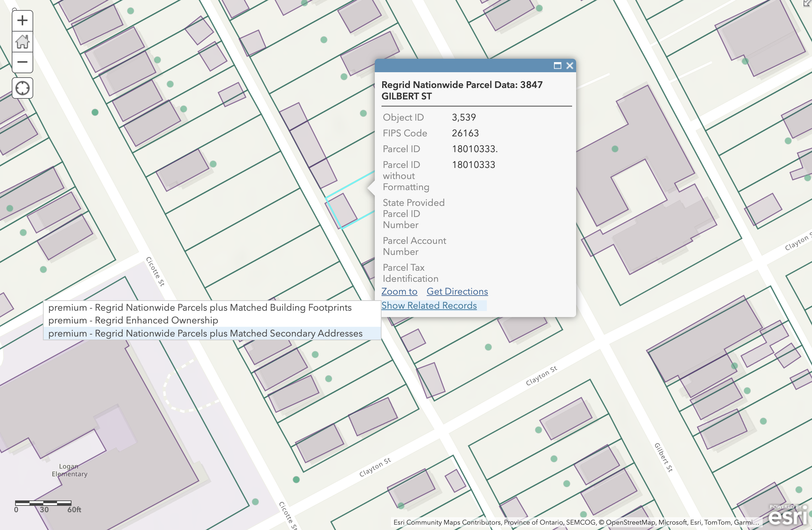
Task: Maximize the parcel popup window
Action: (557, 65)
